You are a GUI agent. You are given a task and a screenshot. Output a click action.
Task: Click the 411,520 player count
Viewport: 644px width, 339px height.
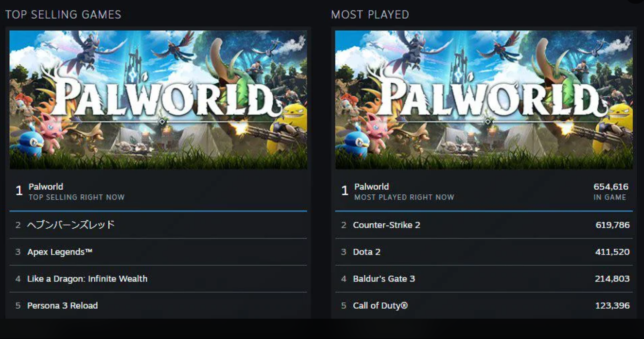coord(612,252)
